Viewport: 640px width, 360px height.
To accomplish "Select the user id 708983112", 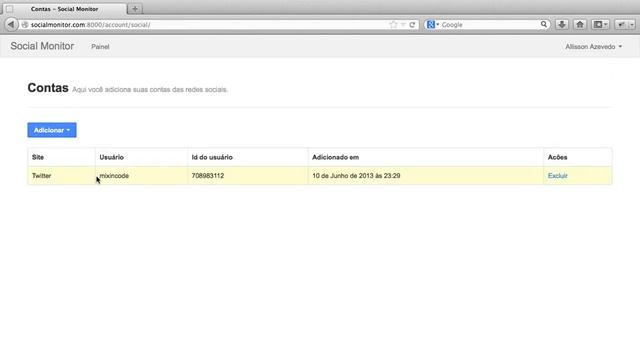I will point(208,176).
